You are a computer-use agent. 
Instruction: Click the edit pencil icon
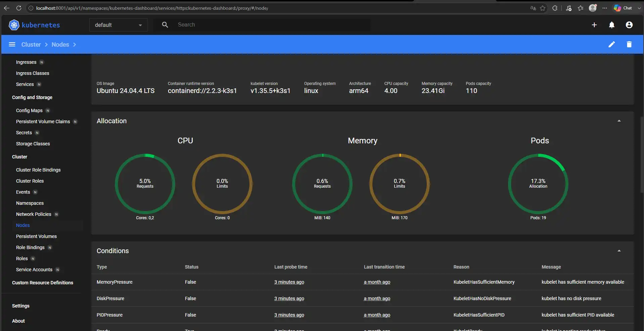click(611, 44)
